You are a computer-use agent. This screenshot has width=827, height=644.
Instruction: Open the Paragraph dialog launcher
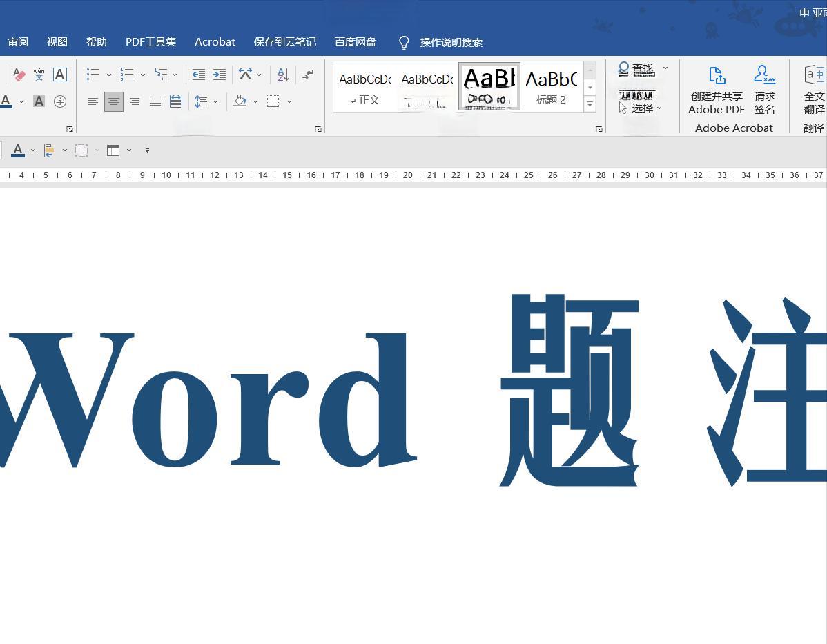tap(318, 128)
